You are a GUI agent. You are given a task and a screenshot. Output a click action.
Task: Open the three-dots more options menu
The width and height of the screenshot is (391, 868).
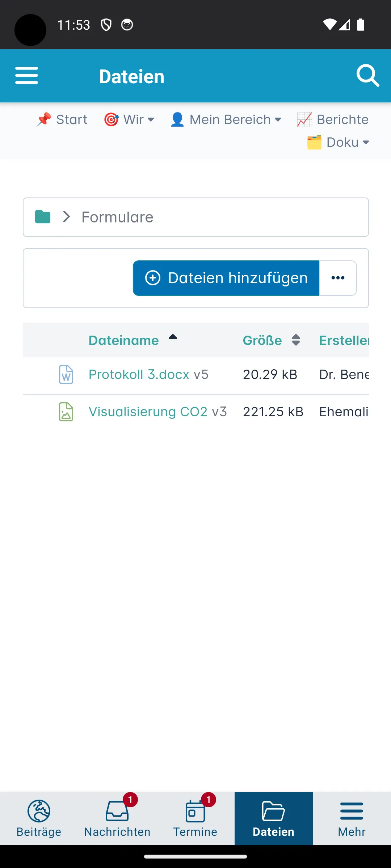pyautogui.click(x=338, y=278)
